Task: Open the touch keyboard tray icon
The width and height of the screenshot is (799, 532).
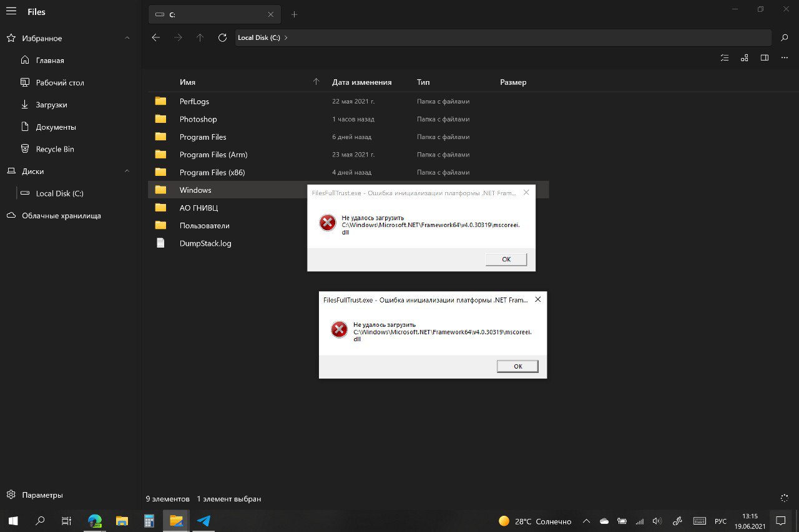Action: coord(700,521)
